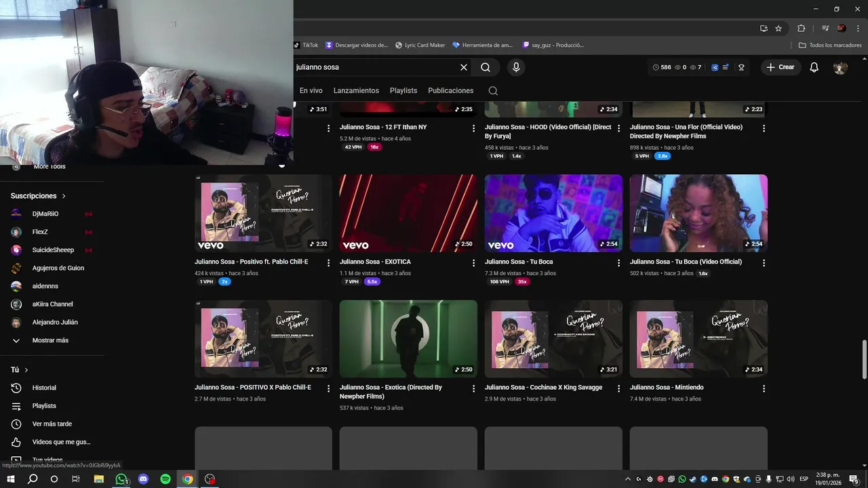This screenshot has height=488, width=868.
Task: Play the EXOTICA red vevo thumbnail
Action: tap(408, 213)
